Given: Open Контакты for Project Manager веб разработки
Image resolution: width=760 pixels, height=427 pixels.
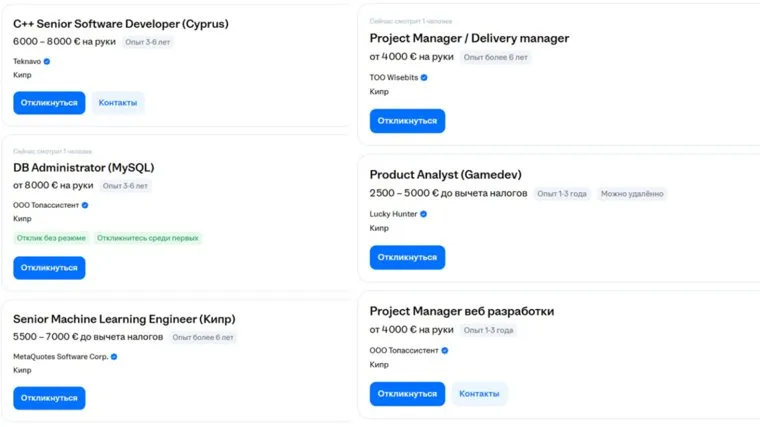Looking at the screenshot, I should pyautogui.click(x=479, y=394).
